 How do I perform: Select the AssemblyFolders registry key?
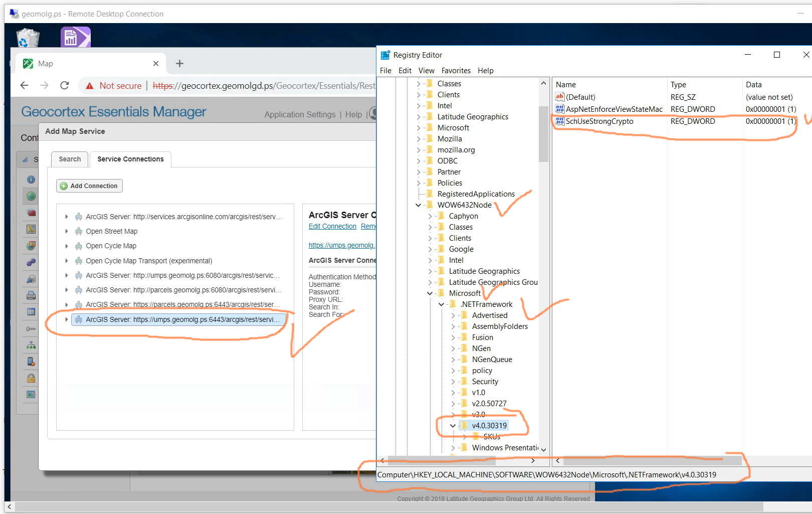pos(500,326)
